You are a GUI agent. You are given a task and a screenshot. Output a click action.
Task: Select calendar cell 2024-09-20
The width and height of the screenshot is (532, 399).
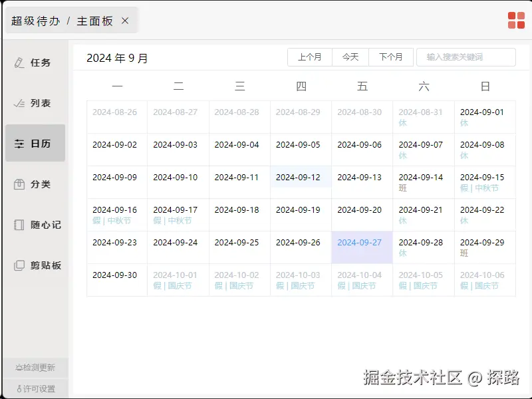[362, 215]
